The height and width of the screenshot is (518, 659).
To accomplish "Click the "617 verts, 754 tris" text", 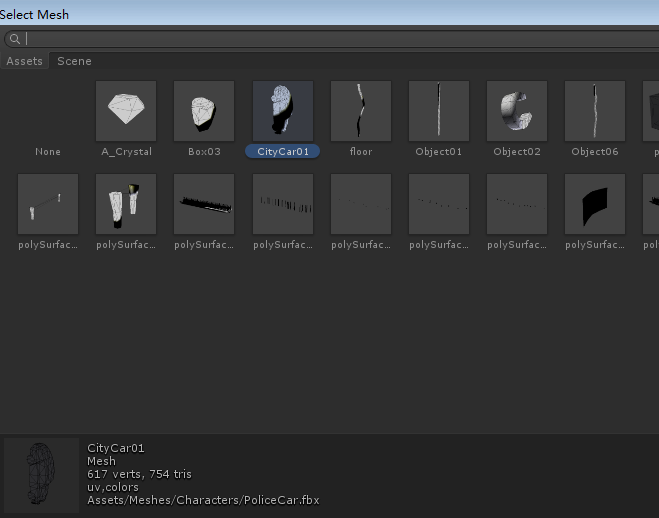I will click(139, 474).
